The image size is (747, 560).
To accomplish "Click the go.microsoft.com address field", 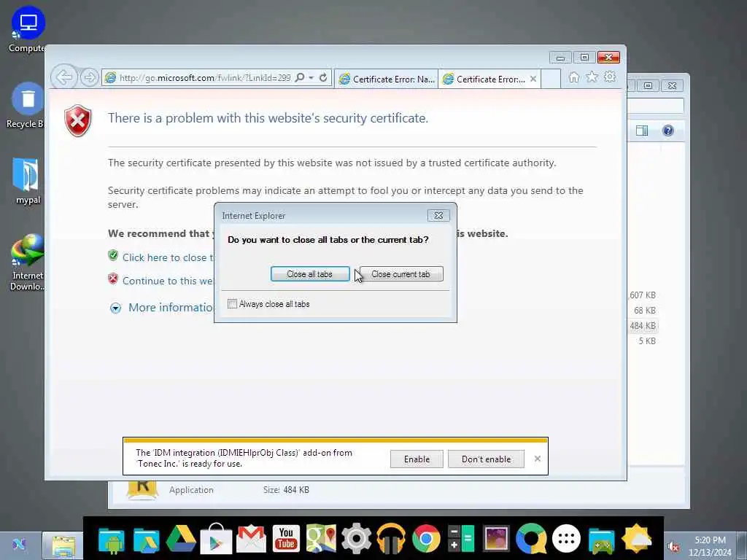I will tap(205, 77).
